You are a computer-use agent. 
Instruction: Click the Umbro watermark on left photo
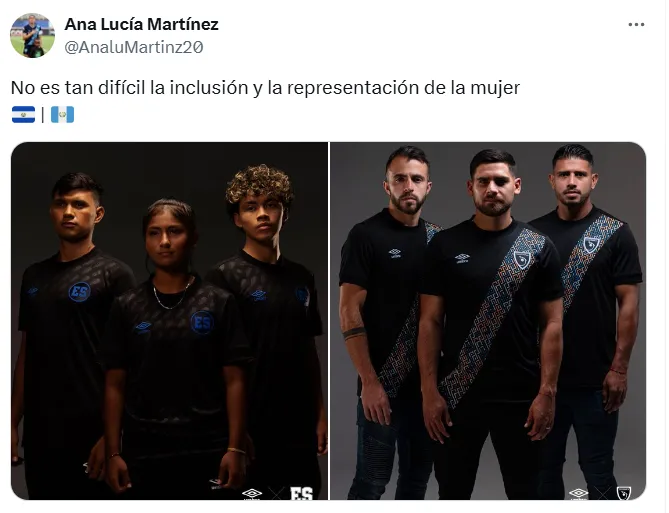(x=252, y=494)
